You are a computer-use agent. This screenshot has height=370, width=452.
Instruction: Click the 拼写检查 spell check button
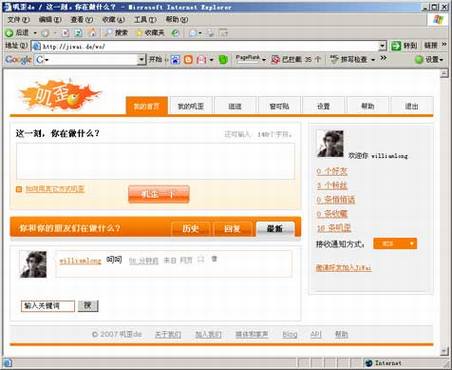pos(349,59)
